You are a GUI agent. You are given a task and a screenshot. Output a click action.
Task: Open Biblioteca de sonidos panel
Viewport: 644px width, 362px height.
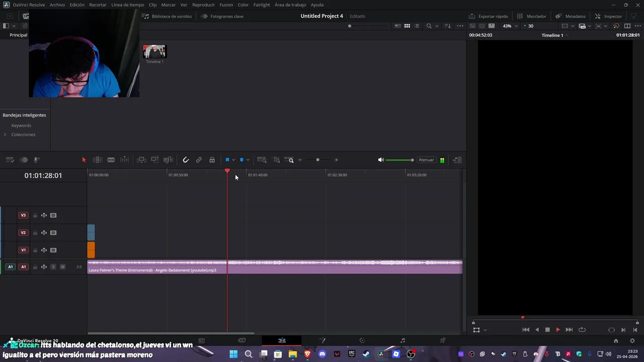click(x=168, y=16)
